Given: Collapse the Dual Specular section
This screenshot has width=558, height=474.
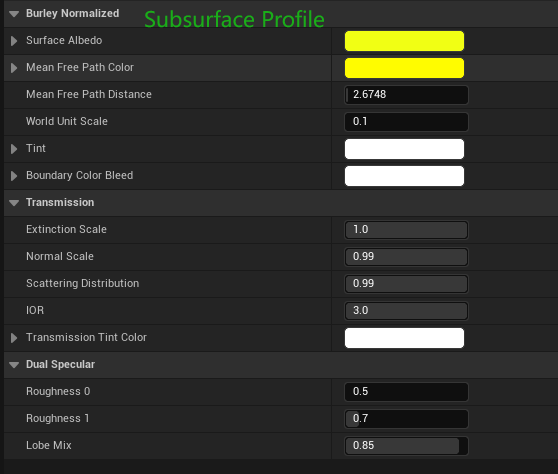Looking at the screenshot, I should (14, 365).
